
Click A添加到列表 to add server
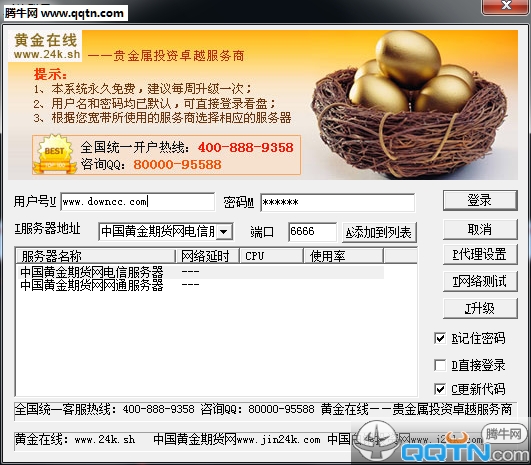pos(379,232)
